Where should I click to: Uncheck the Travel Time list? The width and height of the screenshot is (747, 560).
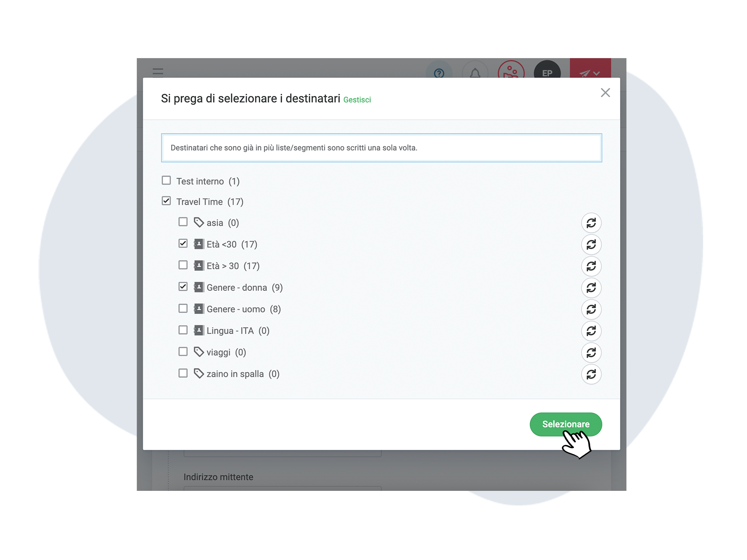click(x=166, y=201)
